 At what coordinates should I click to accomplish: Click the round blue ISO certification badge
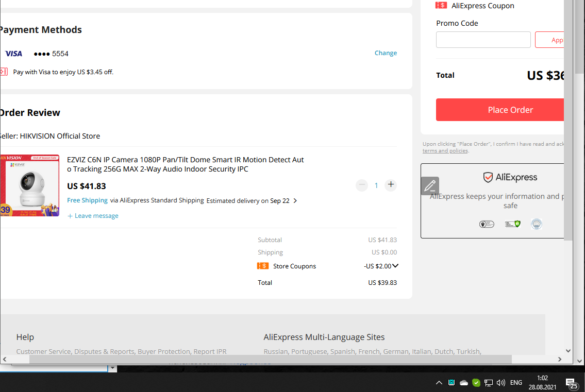click(x=537, y=224)
